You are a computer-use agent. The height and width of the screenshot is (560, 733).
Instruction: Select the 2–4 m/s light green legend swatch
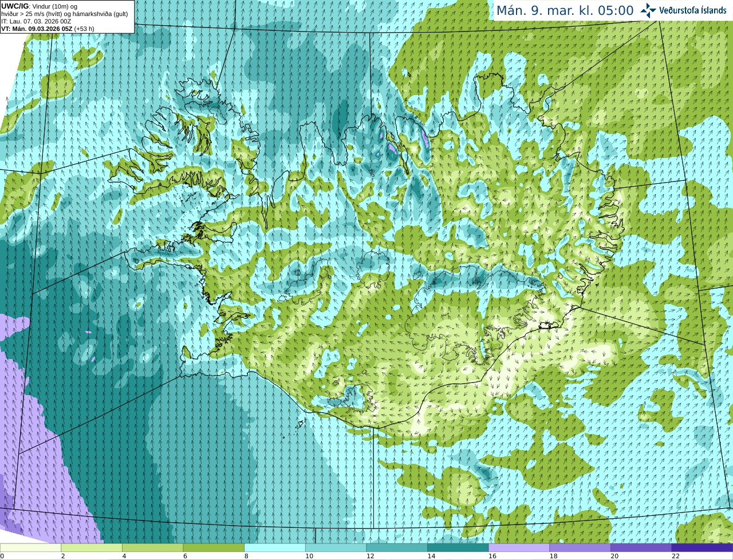tap(92, 547)
